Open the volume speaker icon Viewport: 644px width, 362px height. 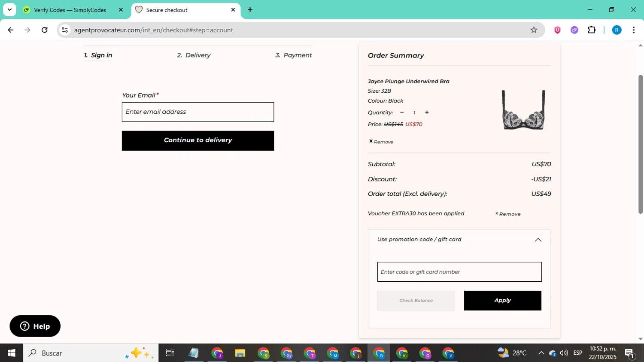[x=564, y=353]
